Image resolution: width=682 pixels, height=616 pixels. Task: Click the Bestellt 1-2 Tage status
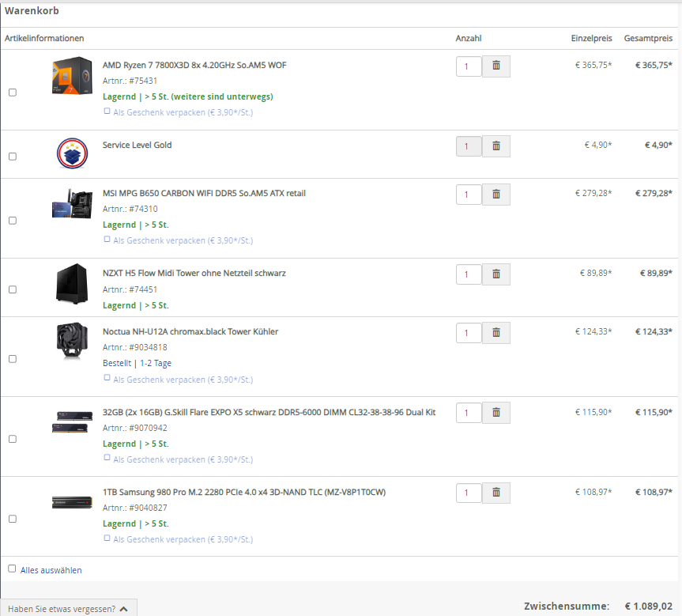point(137,363)
